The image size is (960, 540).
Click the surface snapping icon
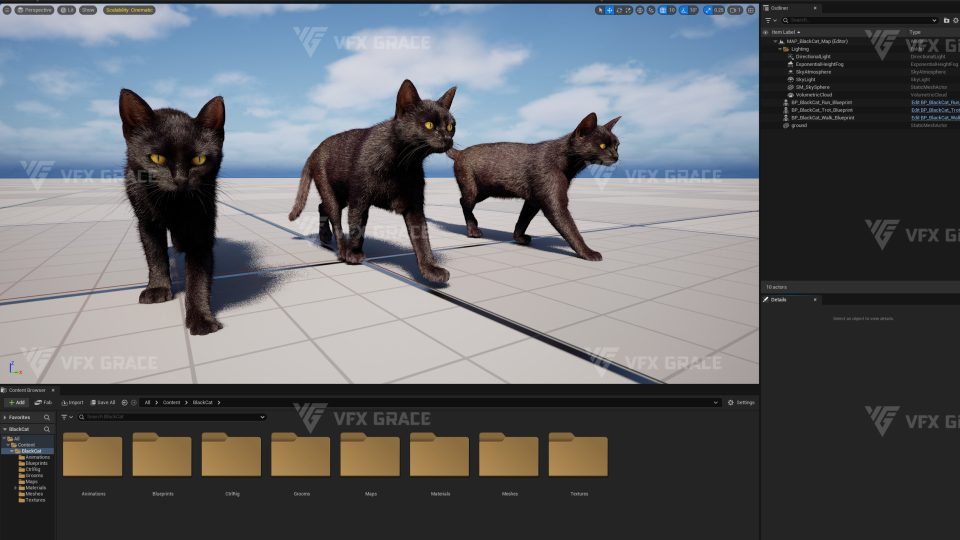[x=650, y=10]
